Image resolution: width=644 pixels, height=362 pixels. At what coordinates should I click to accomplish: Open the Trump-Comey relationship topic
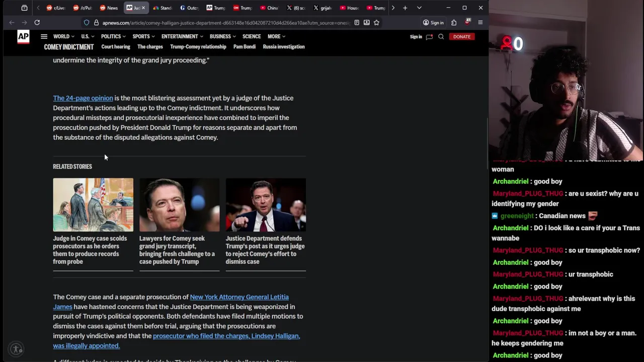tap(198, 47)
